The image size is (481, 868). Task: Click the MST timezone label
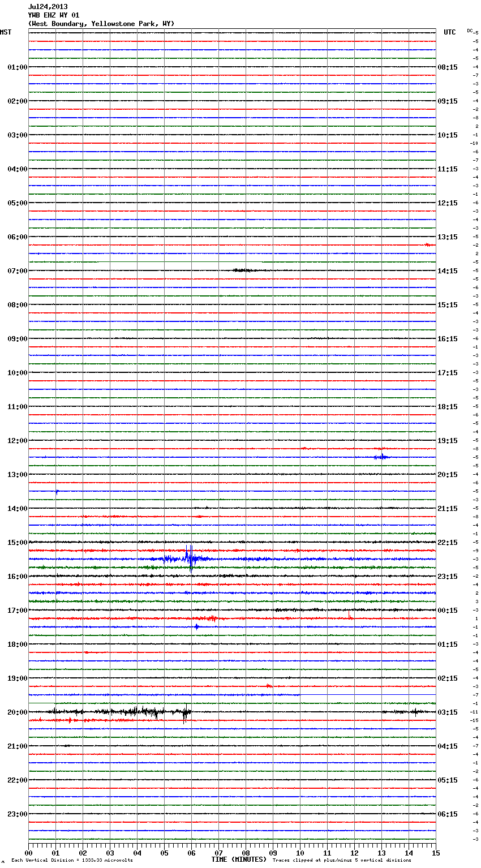(x=6, y=32)
